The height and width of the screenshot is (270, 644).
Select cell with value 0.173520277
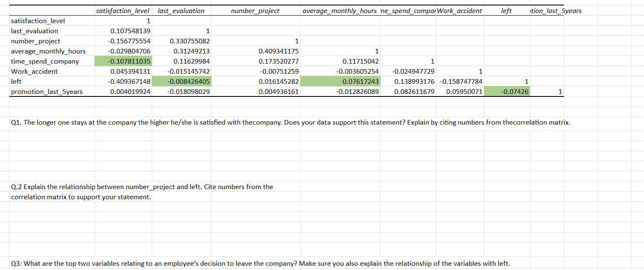(255, 61)
